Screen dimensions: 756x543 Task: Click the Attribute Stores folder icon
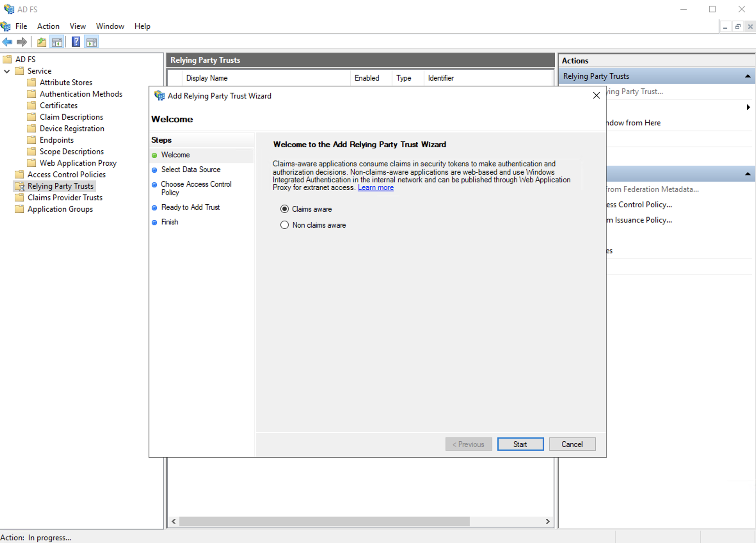coord(32,82)
